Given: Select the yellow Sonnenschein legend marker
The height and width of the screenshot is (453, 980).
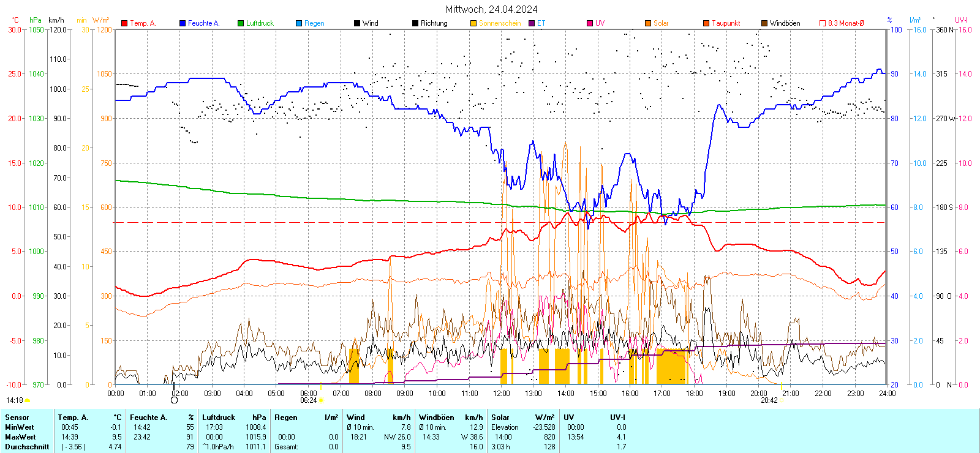Looking at the screenshot, I should (473, 23).
